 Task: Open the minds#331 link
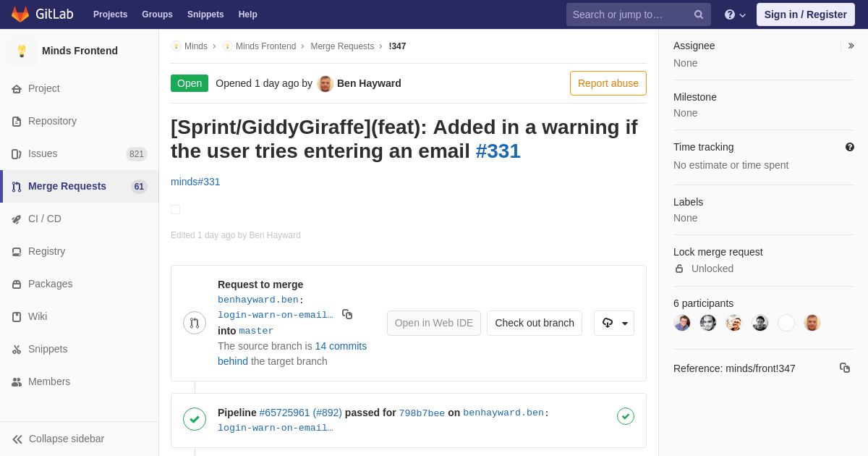195,182
